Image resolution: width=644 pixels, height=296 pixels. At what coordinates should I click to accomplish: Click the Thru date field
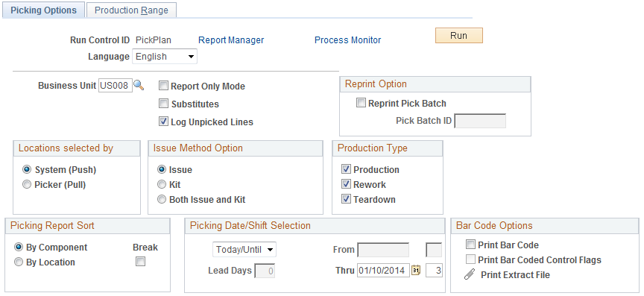click(x=384, y=271)
